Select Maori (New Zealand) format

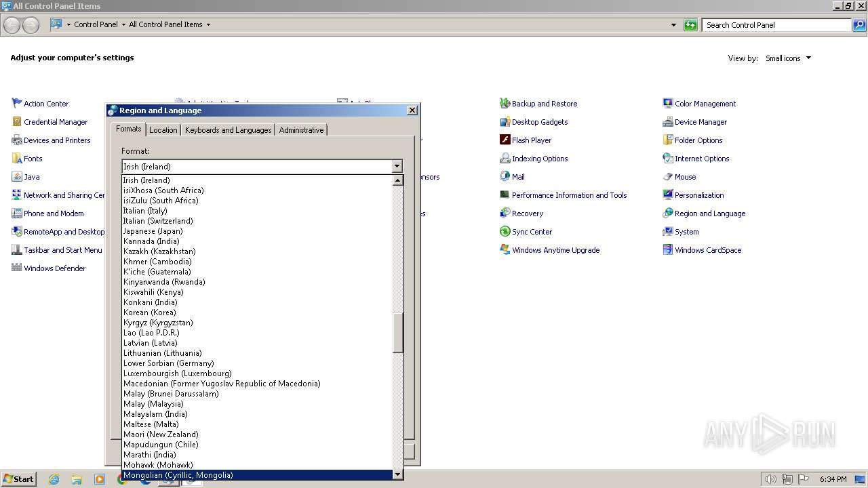(x=258, y=434)
